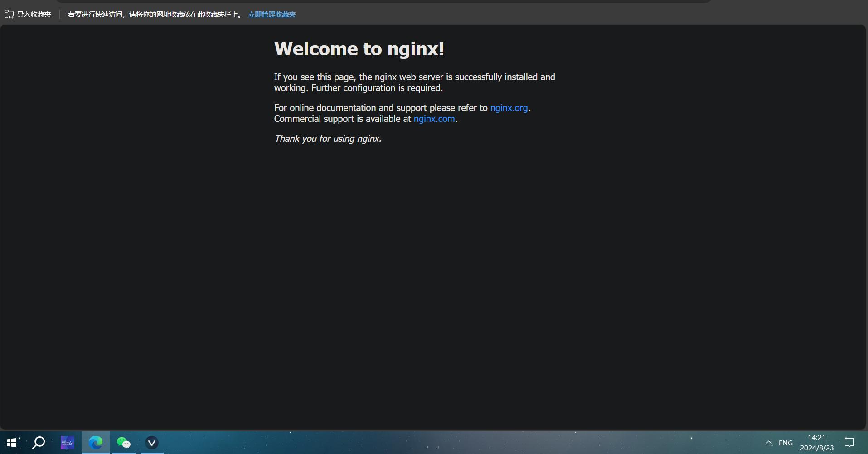
Task: Open taskbar search magnifier
Action: click(39, 443)
